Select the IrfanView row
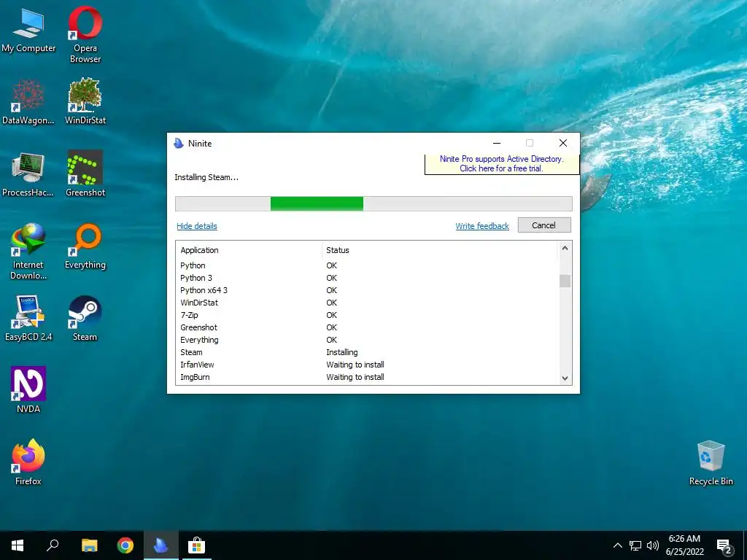 click(367, 365)
